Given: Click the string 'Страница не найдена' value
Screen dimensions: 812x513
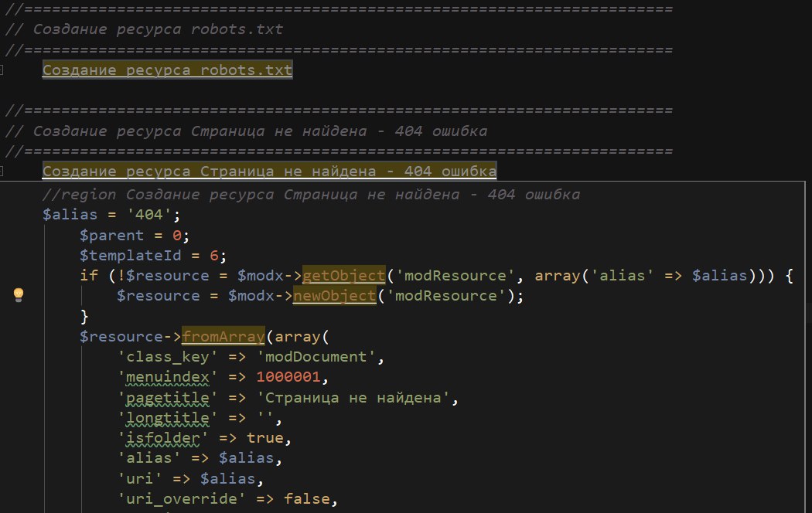Looking at the screenshot, I should pos(353,398).
